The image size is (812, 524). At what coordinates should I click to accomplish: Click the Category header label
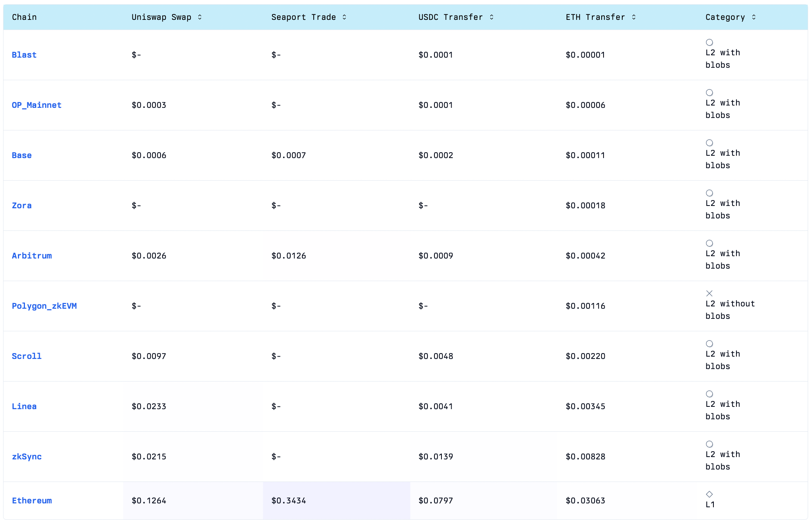pos(725,17)
